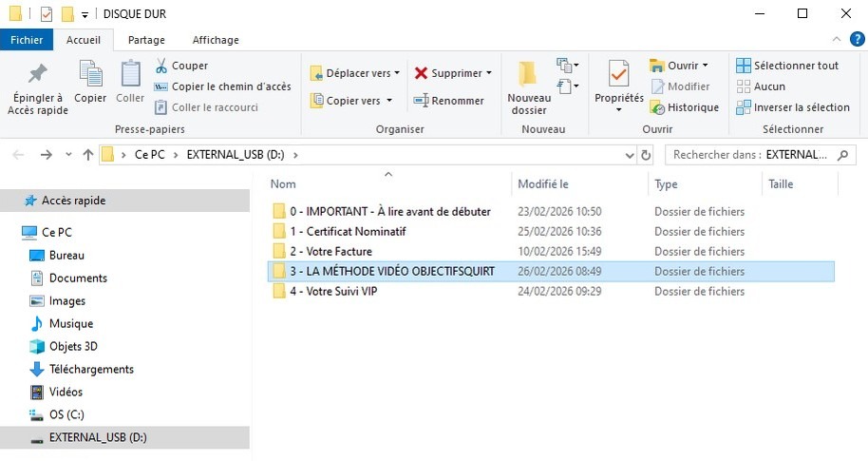Click the Historique icon in Ouvrir group

pyautogui.click(x=657, y=107)
